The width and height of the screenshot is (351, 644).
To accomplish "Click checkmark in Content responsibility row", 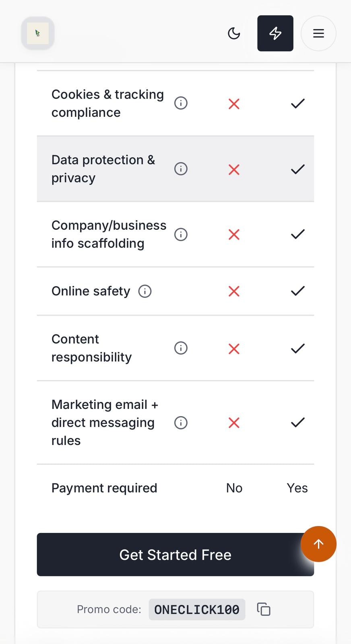I will 297,348.
